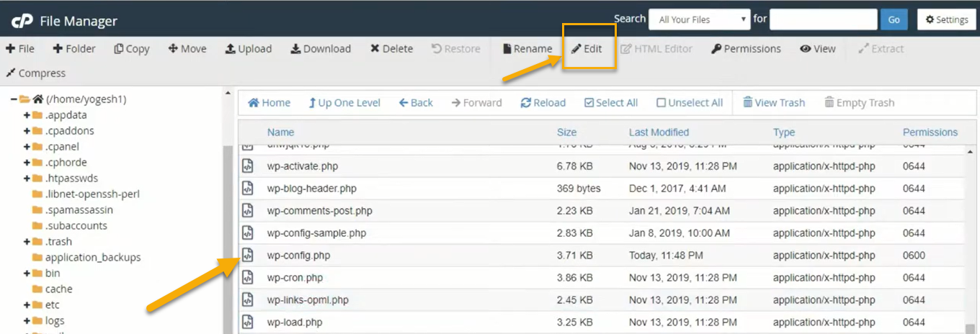Go to Home in file navigation

point(269,103)
